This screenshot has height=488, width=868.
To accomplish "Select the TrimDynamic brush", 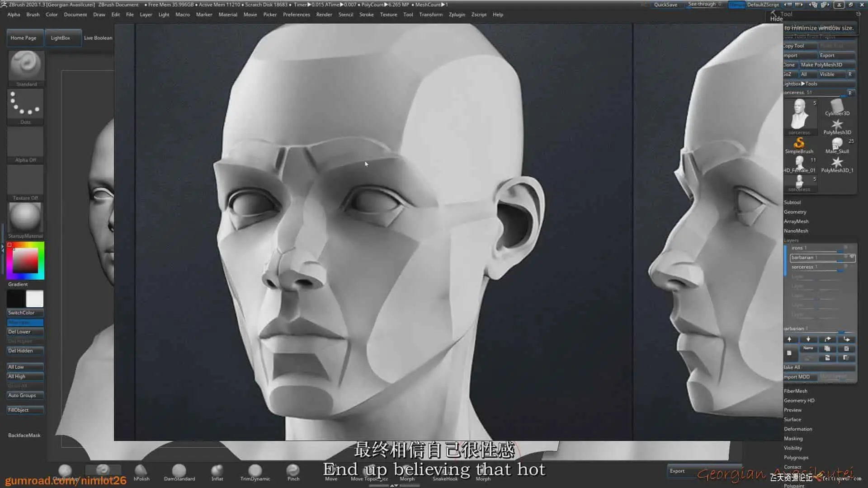I will coord(255,471).
